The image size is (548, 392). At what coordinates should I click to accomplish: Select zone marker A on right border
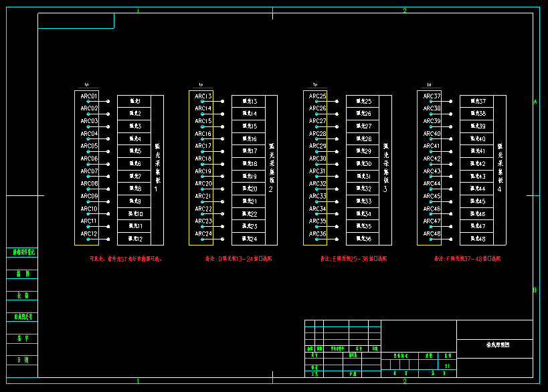click(x=535, y=102)
